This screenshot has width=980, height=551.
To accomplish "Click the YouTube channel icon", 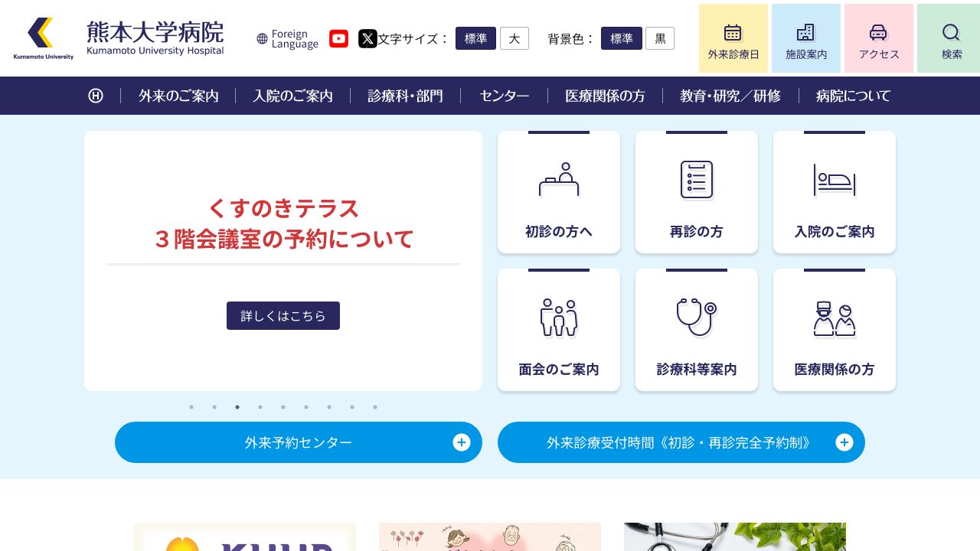I will [x=338, y=38].
